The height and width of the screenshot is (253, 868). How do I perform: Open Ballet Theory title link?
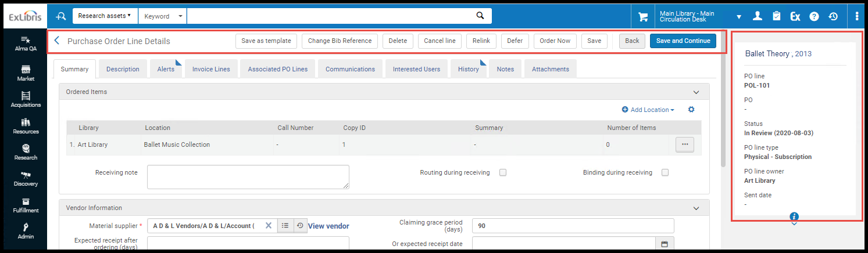[767, 53]
